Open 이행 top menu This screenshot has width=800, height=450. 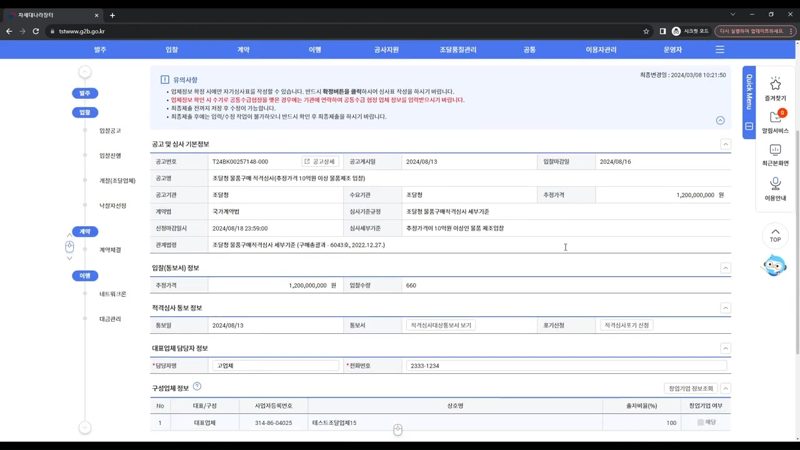click(x=315, y=49)
